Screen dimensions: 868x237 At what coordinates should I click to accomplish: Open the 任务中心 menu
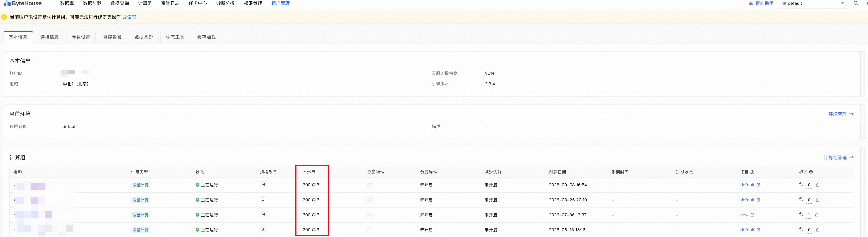198,3
